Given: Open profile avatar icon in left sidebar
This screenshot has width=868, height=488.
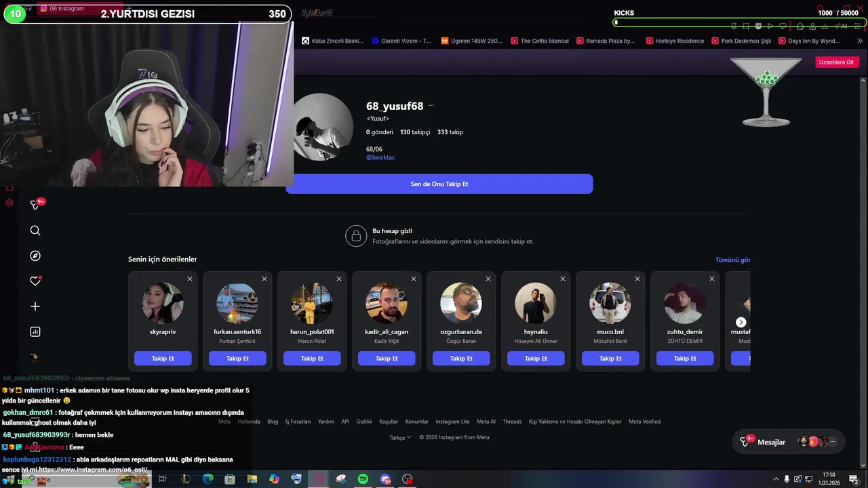Looking at the screenshot, I should (35, 357).
